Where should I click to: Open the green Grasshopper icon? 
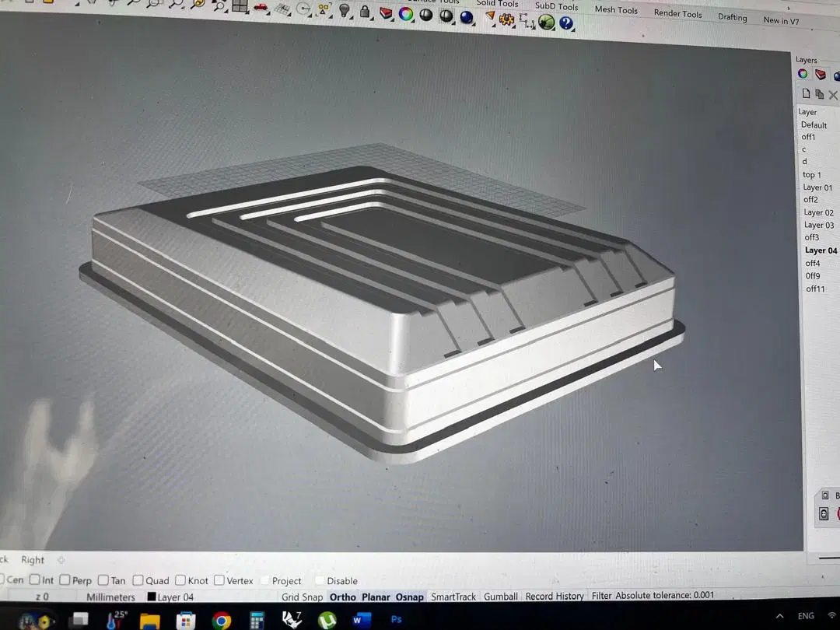(546, 22)
